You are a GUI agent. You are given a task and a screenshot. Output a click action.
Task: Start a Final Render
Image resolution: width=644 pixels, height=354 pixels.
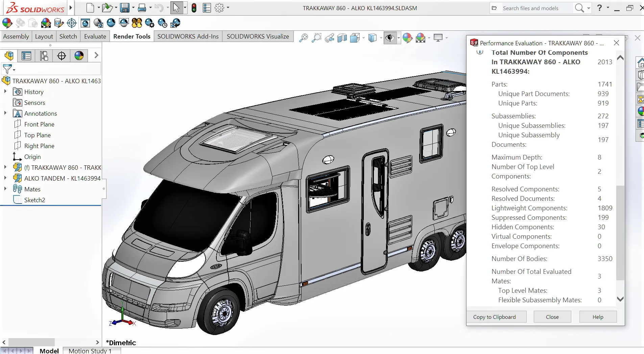tap(111, 23)
